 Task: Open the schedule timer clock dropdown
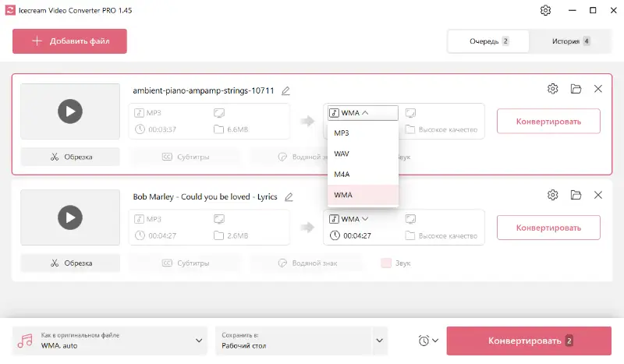point(428,341)
